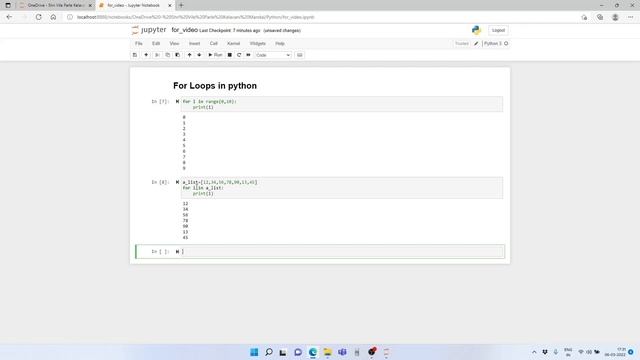
Task: Cut selected cells with scissors icon
Action: tap(157, 55)
